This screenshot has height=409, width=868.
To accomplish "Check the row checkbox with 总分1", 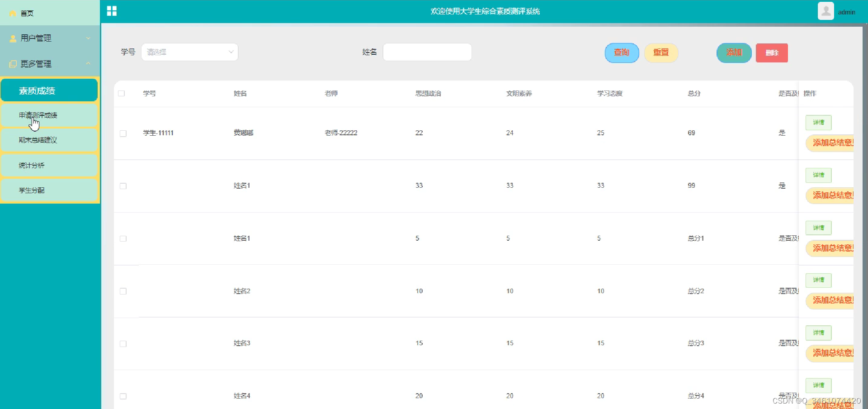I will coord(123,238).
